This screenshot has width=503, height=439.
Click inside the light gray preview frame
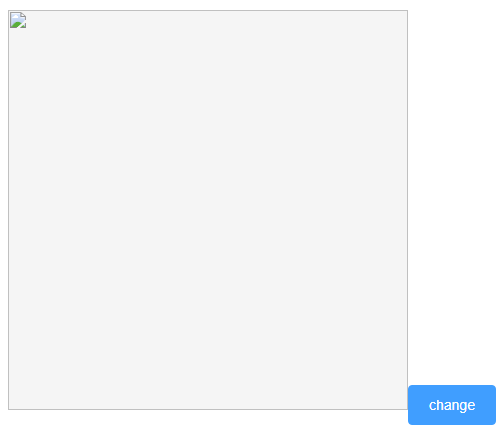click(x=208, y=210)
